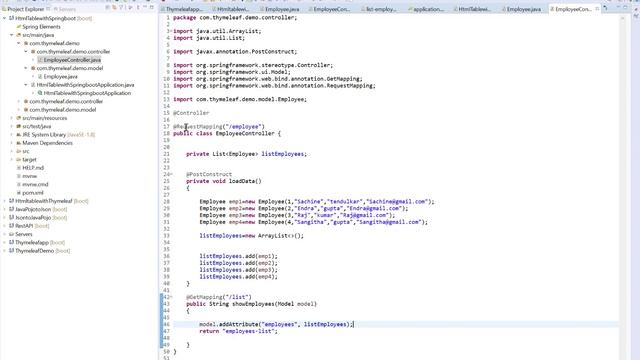
Task: Expand the src/test/java folder
Action: coord(12,127)
